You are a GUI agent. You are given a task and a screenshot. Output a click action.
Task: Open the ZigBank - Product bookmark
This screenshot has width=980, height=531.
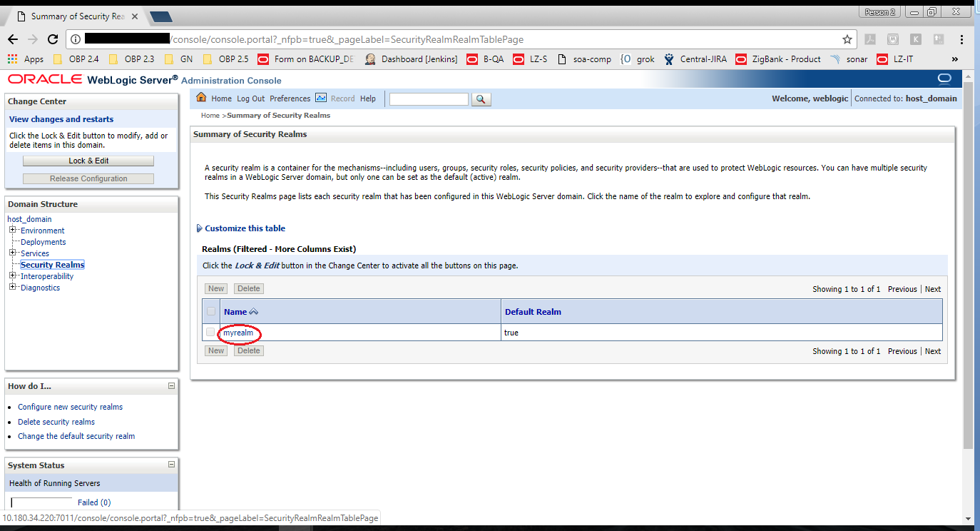(779, 59)
